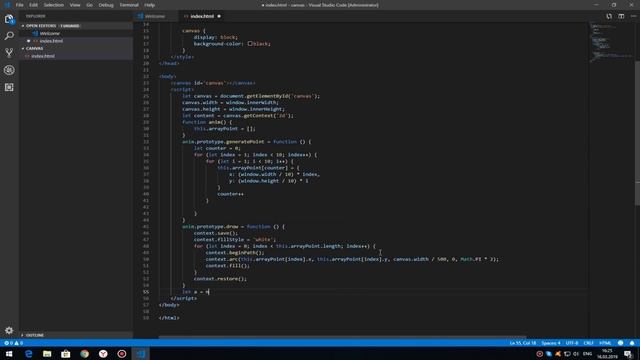Open the Explorer view in activity bar
The image size is (640, 360).
[9, 19]
